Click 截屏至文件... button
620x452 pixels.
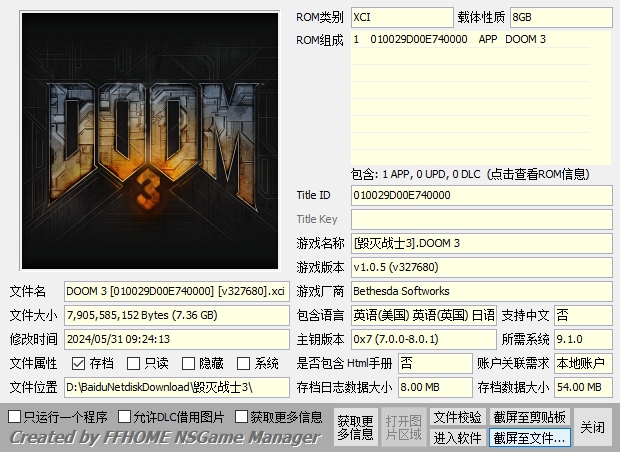tap(529, 437)
